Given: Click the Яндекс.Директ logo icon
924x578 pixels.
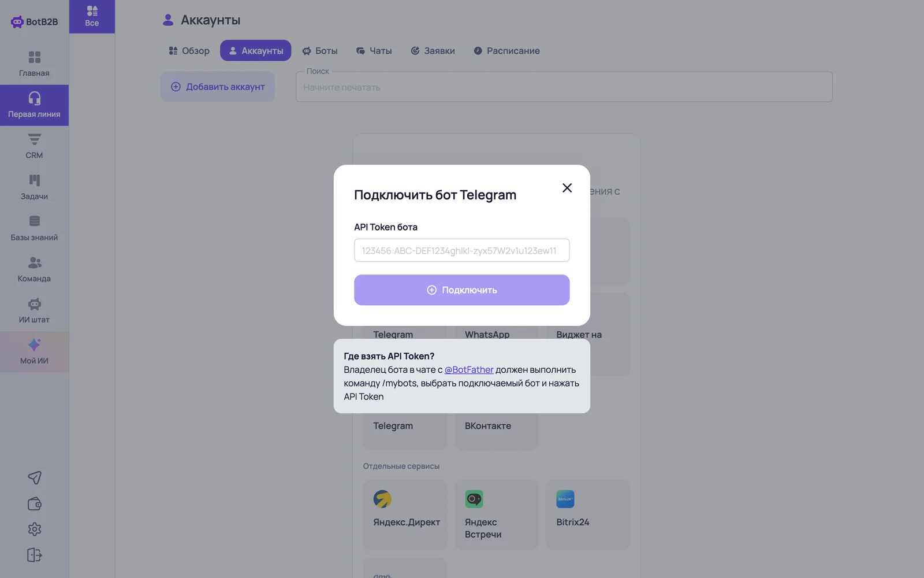Looking at the screenshot, I should coord(382,499).
